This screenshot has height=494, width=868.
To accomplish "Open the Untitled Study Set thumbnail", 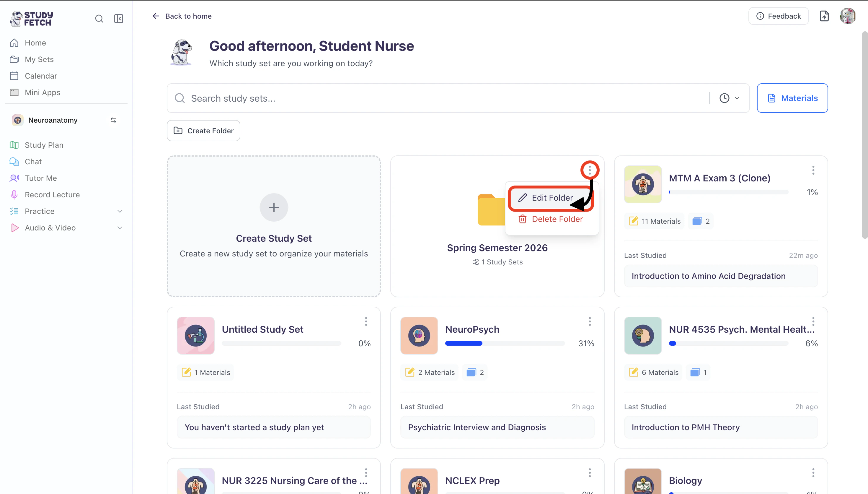I will pos(195,336).
